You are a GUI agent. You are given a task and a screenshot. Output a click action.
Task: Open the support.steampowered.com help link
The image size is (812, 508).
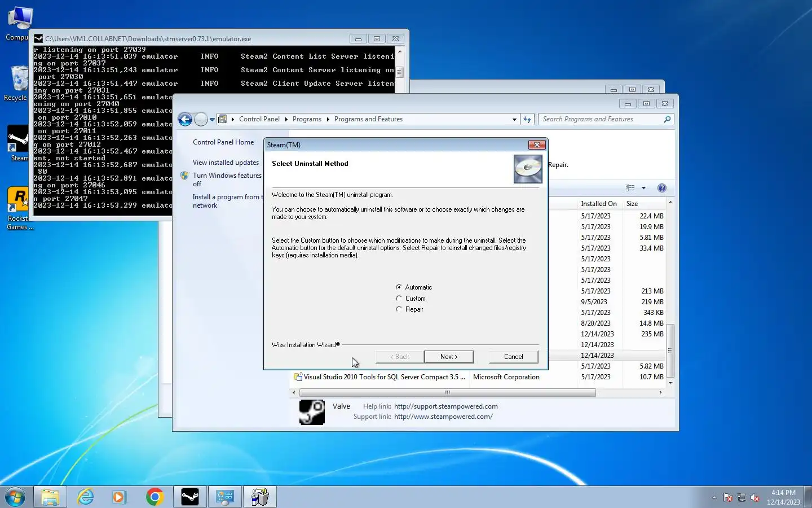click(446, 406)
